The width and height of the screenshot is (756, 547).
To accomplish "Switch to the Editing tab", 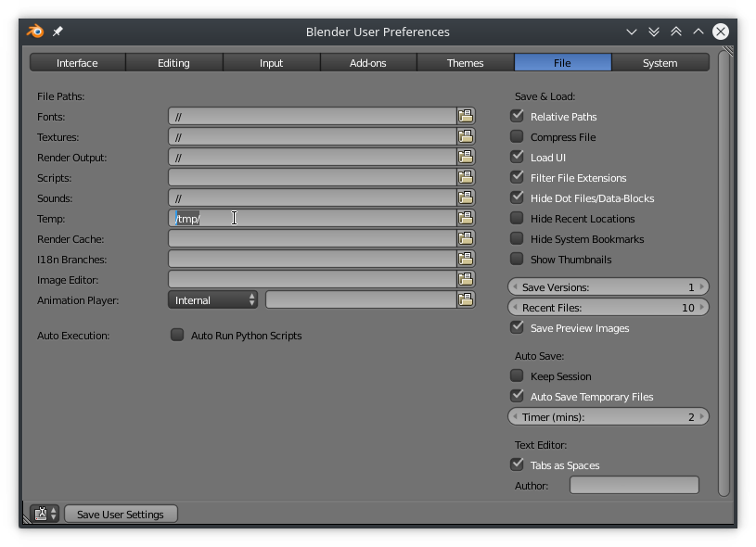I will [174, 63].
